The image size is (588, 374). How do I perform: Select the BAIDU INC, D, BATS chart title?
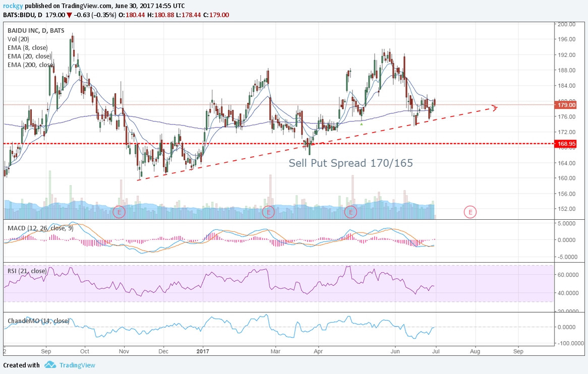pos(36,31)
